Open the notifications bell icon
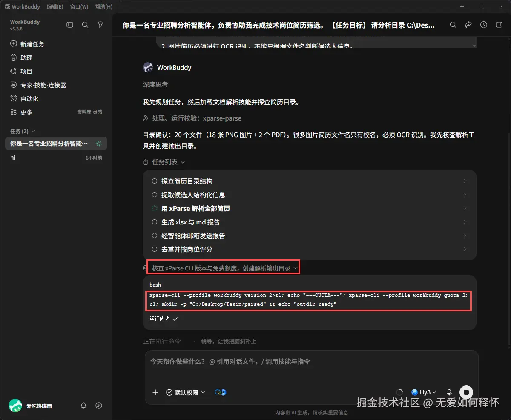Image resolution: width=511 pixels, height=420 pixels. point(83,406)
